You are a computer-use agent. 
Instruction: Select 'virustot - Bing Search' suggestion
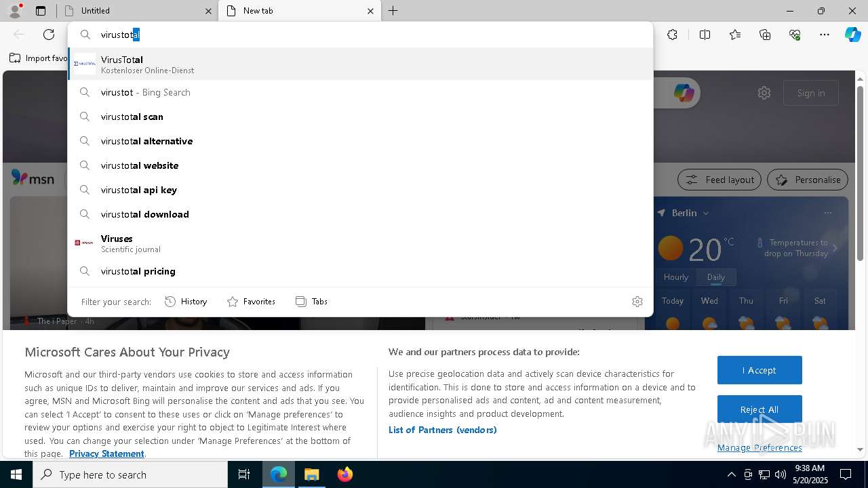360,92
